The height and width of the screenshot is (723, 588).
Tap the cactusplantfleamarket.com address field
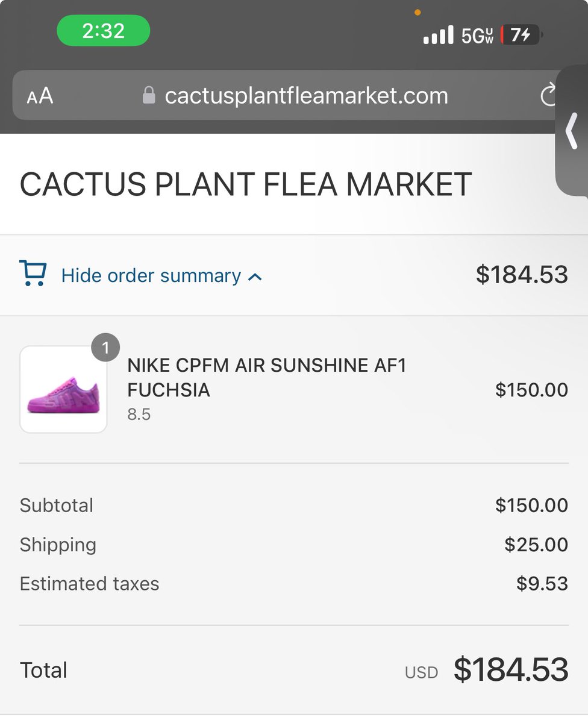306,95
